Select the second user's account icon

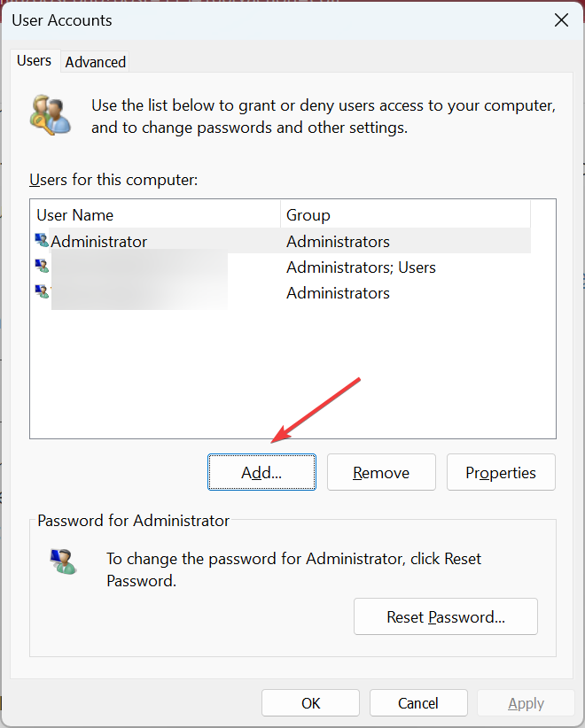pos(42,266)
